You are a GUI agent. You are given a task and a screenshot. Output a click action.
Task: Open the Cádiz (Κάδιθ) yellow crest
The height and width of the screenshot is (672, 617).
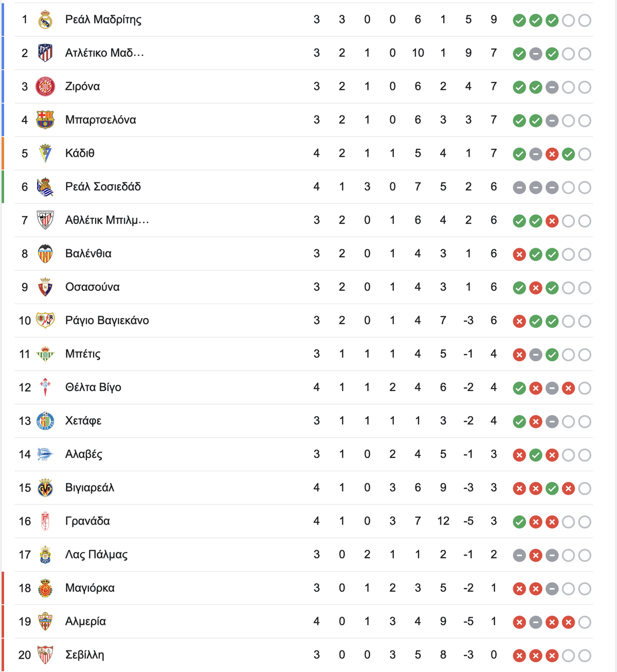45,153
